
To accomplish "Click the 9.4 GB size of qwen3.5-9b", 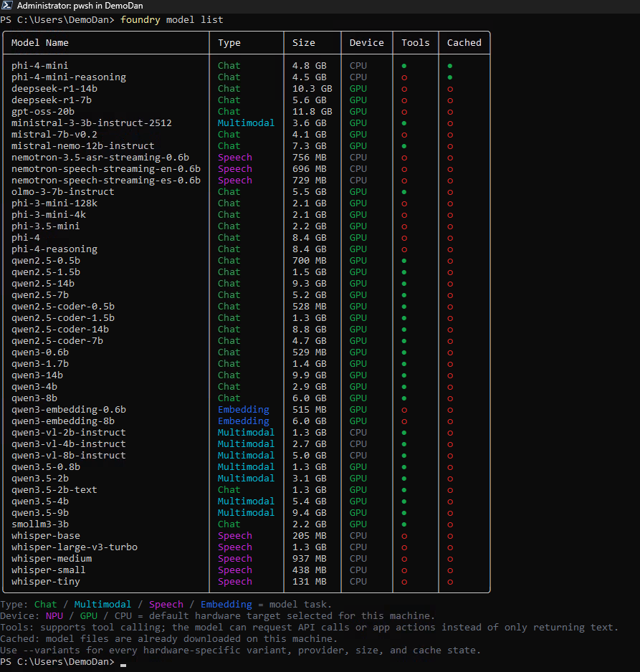I will 310,512.
